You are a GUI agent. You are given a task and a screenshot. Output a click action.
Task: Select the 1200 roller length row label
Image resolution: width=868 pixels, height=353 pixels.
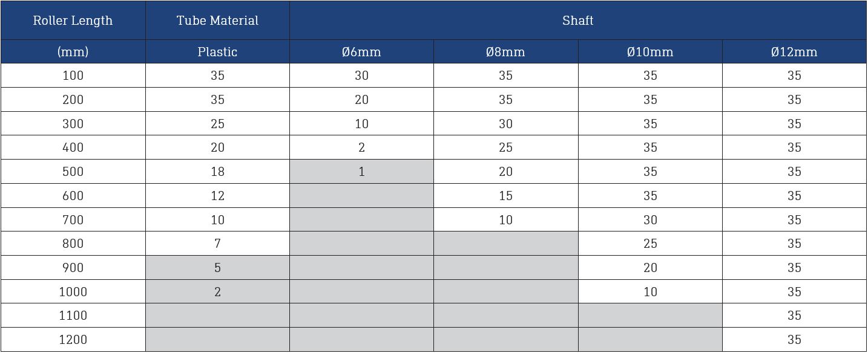point(73,340)
